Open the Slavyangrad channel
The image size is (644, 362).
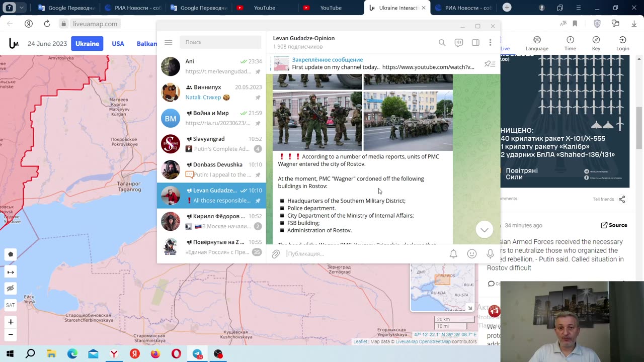(211, 144)
